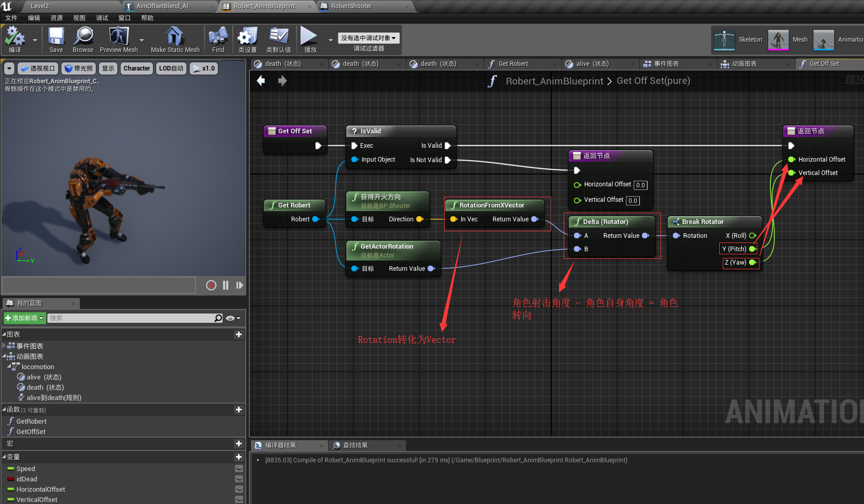864x504 pixels.
Task: Click the Make Static Mesh icon
Action: pyautogui.click(x=175, y=40)
